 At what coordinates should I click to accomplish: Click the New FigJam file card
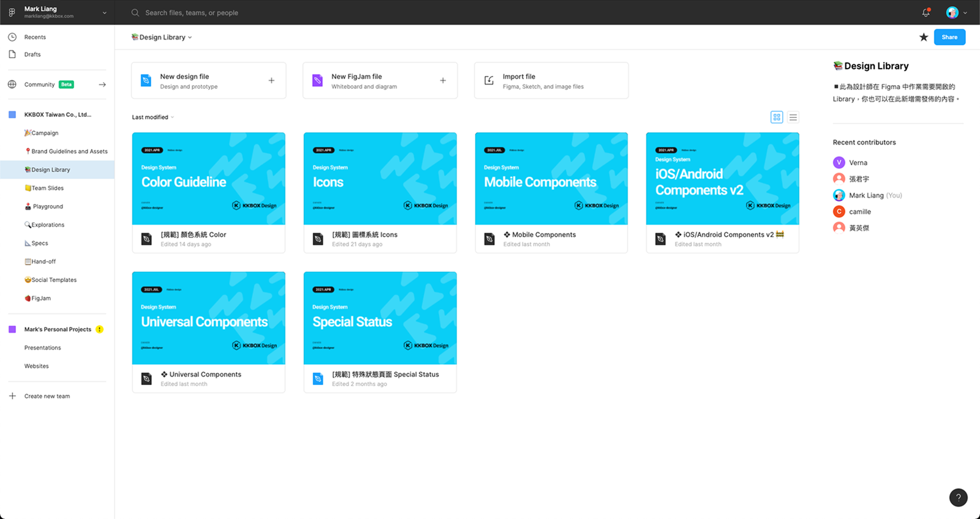coord(380,80)
